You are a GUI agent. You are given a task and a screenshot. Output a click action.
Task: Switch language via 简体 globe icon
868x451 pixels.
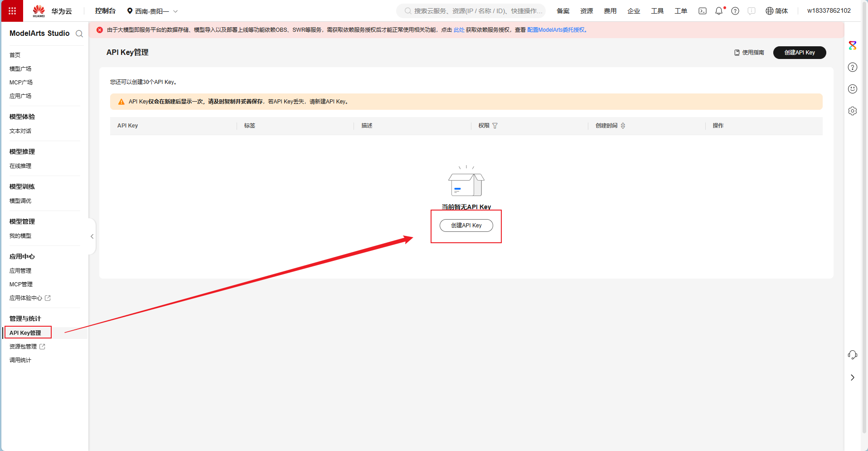(x=777, y=11)
